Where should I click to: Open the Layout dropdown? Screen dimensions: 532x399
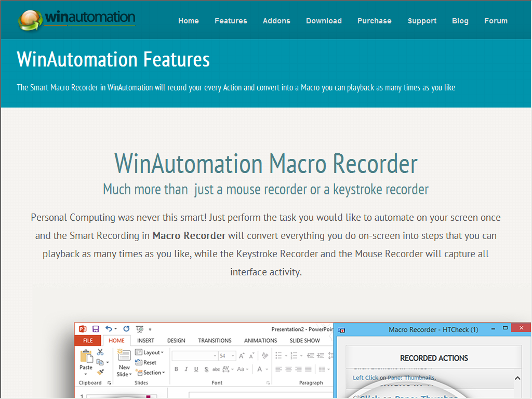149,353
